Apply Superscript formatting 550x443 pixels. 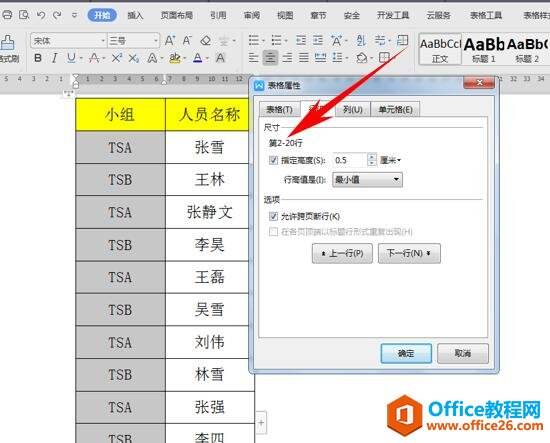(117, 58)
